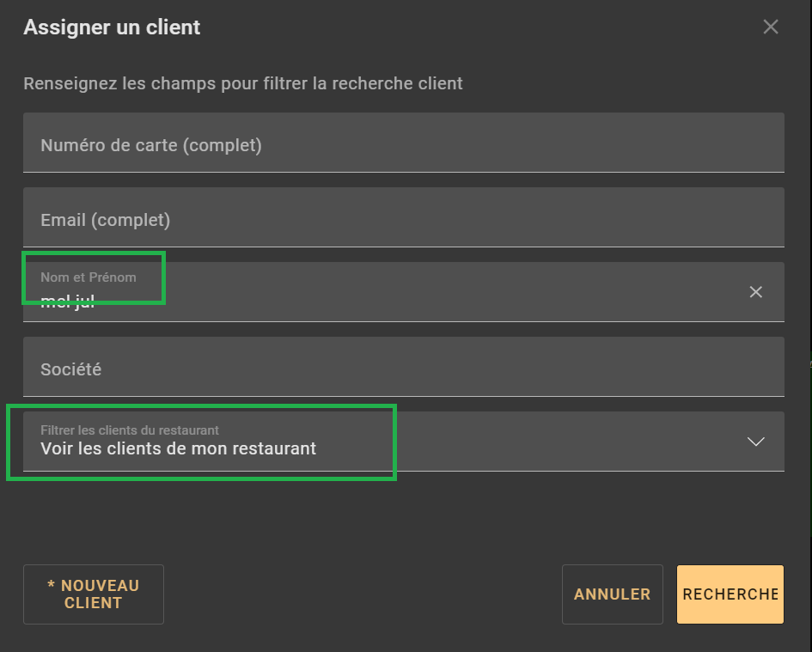812x652 pixels.
Task: Launch search with Rechercher button
Action: 730,594
